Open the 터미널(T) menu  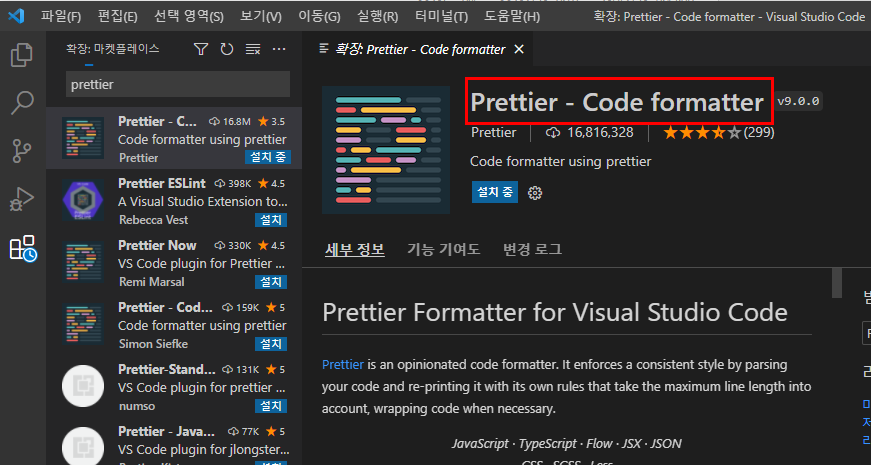coord(441,17)
